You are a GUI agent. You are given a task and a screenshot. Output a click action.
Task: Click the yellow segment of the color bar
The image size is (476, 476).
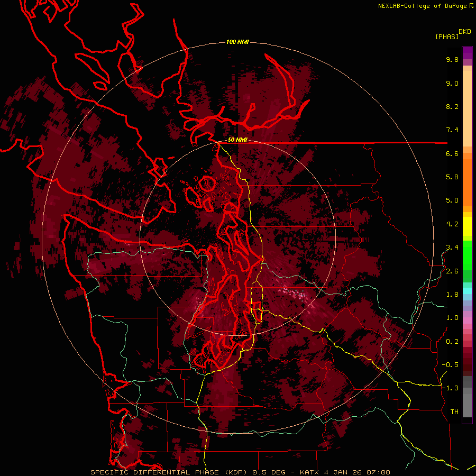click(467, 226)
